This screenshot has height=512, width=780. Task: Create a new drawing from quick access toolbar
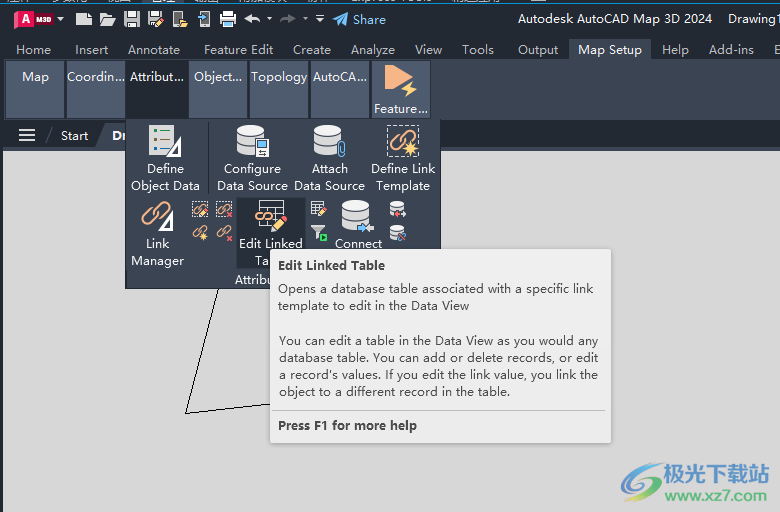(83, 19)
